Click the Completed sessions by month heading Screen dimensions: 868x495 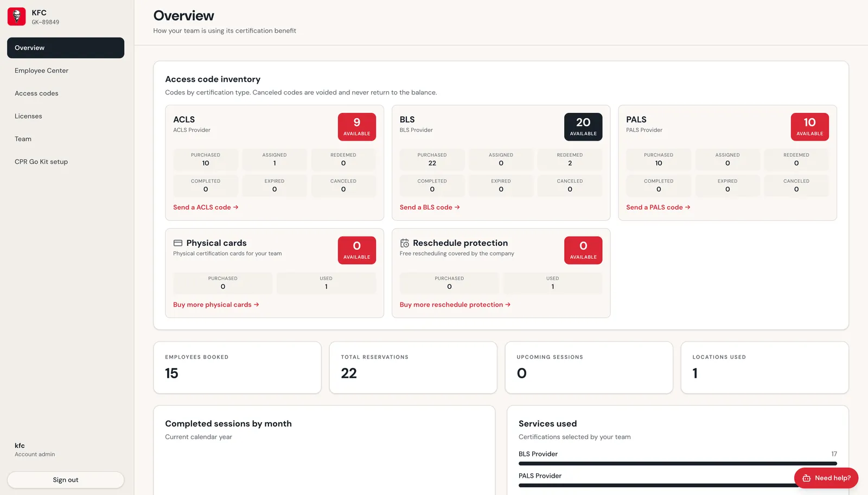tap(228, 424)
